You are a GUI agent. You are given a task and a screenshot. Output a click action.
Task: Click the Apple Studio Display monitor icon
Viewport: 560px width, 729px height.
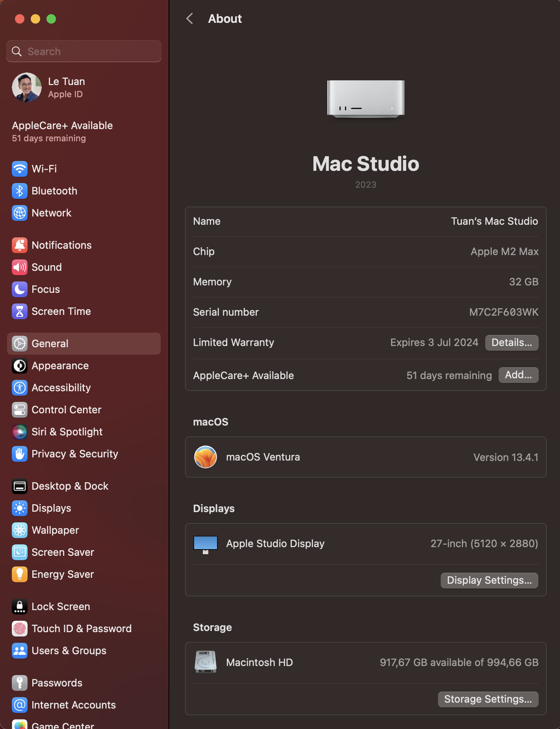tap(206, 545)
